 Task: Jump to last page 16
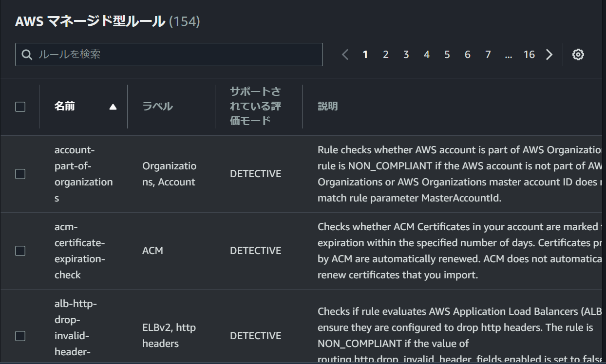529,55
